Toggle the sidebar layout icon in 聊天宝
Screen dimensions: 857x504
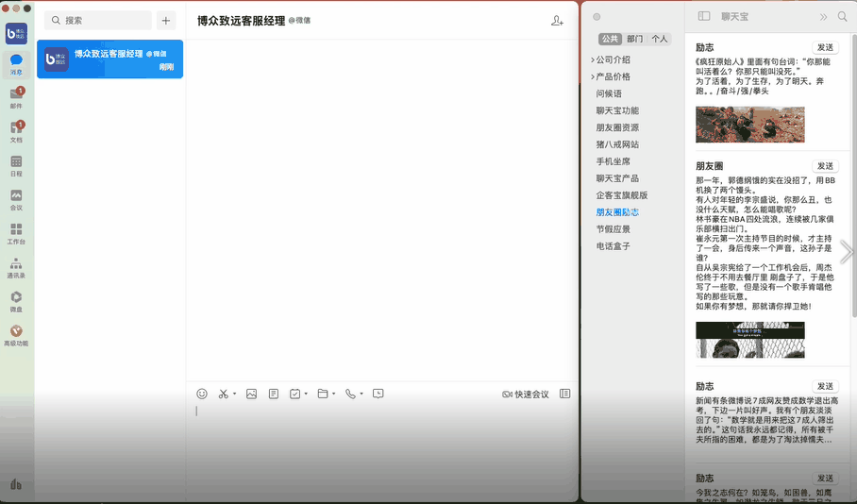(704, 17)
